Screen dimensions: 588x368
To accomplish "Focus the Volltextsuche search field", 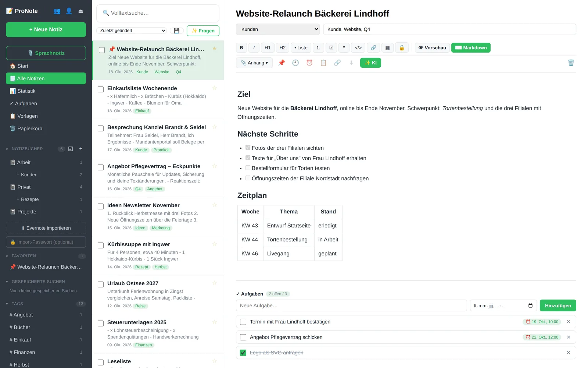I will [158, 13].
